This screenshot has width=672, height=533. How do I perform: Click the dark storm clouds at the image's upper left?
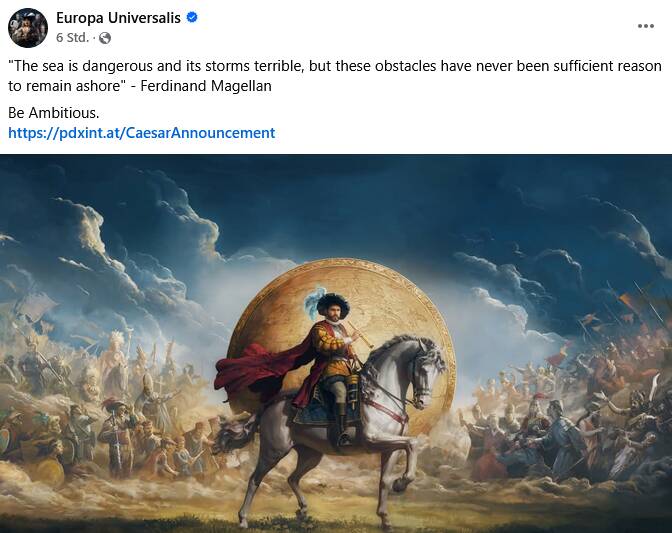pyautogui.click(x=107, y=223)
